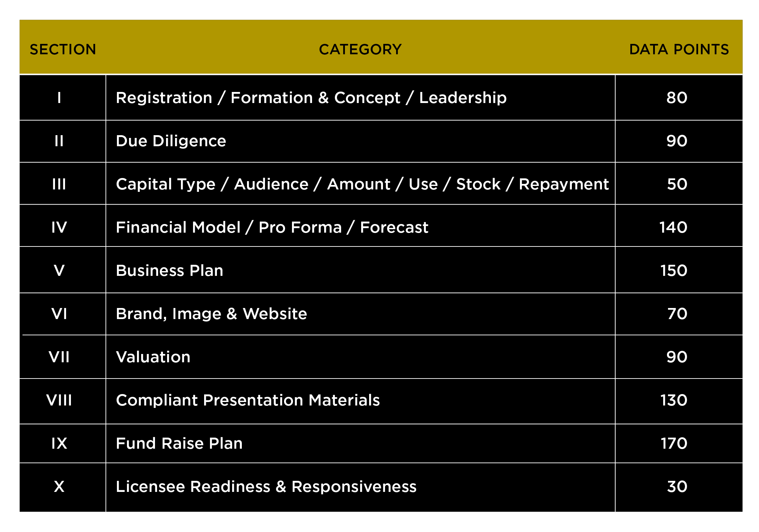Select Brand, Image & Website row
759x532 pixels.
point(381,314)
